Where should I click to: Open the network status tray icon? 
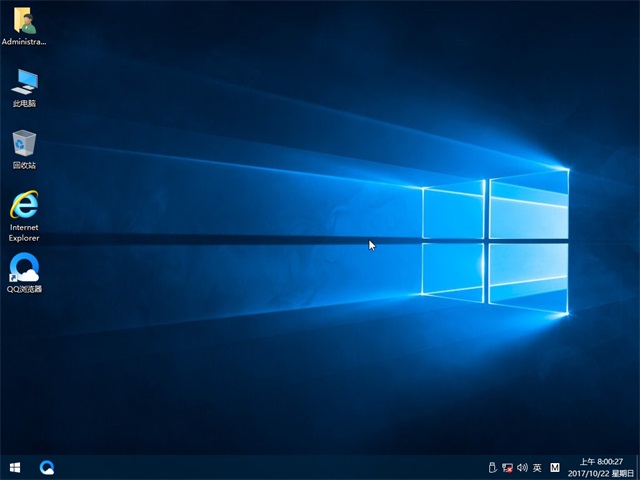pyautogui.click(x=507, y=467)
